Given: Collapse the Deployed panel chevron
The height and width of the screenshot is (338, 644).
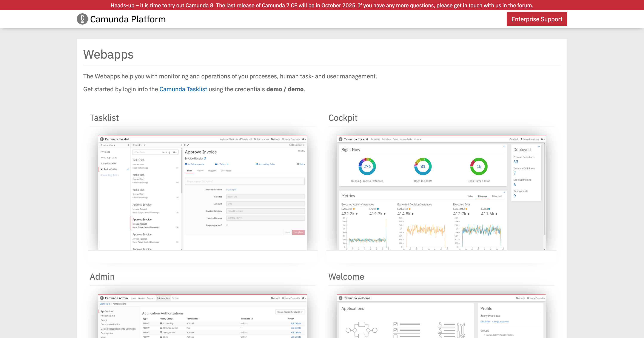Looking at the screenshot, I should pos(539,147).
